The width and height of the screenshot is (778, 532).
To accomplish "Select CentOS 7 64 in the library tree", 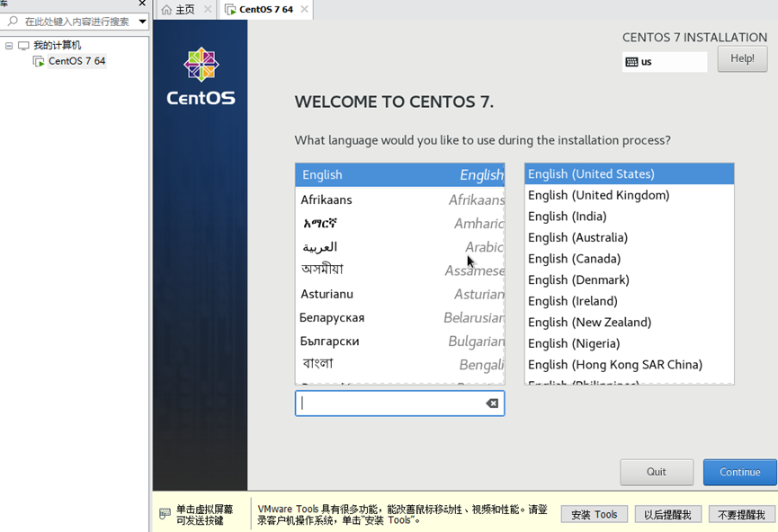I will (77, 61).
